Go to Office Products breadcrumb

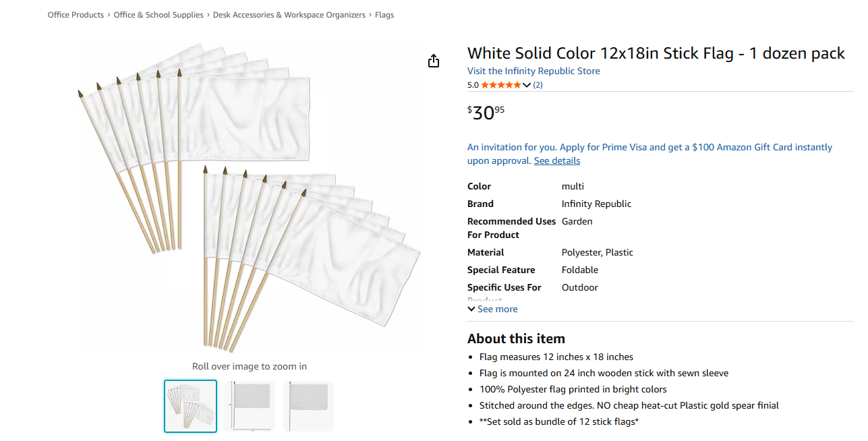[76, 15]
